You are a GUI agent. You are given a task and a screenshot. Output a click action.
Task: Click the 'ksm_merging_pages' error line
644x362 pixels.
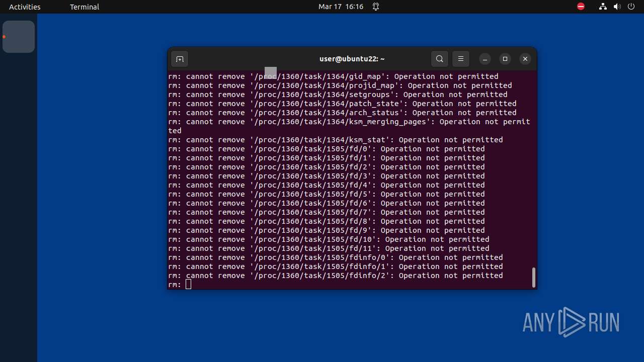[x=349, y=126]
